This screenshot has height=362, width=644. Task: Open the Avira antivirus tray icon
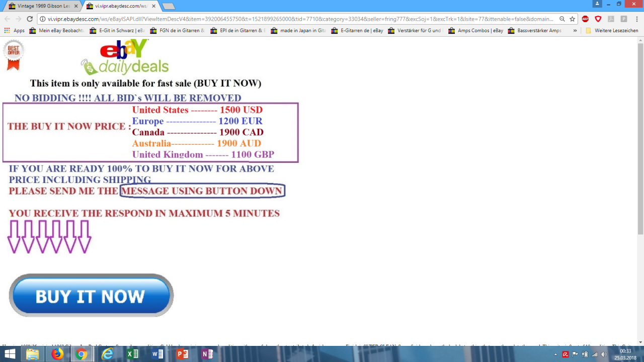[566, 354]
